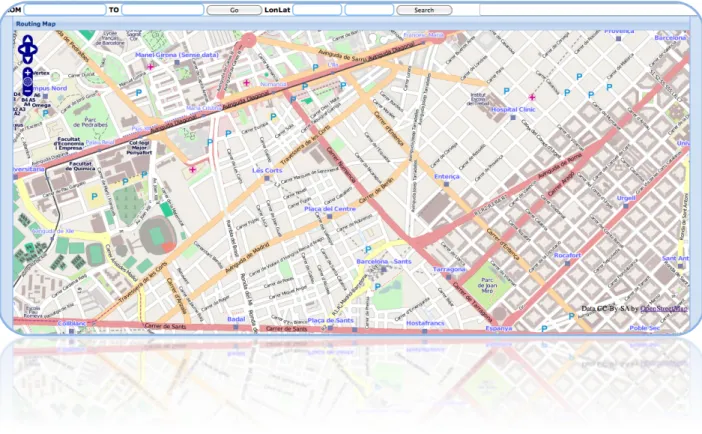Click the pink hospital cross near Manel Girona
This screenshot has width=702, height=434.
coord(150,67)
